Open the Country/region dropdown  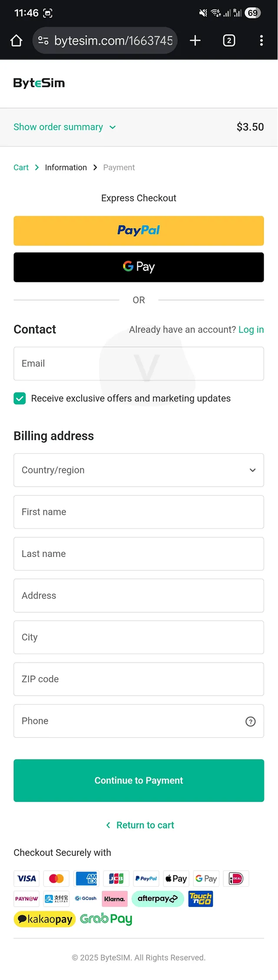tap(139, 470)
